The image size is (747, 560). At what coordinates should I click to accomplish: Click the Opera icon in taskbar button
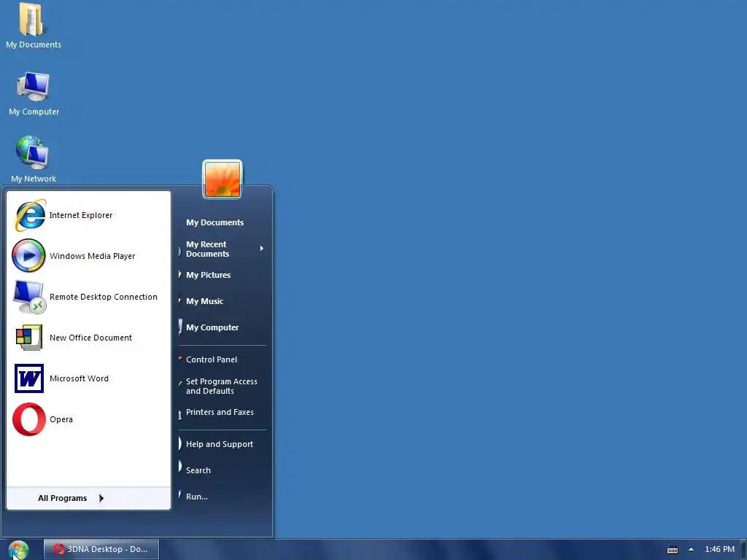point(58,550)
